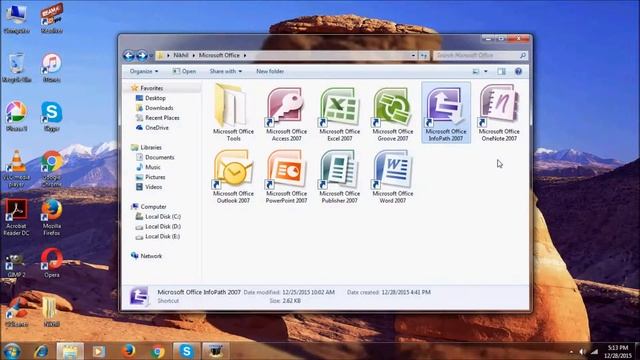Viewport: 640px width, 360px height.
Task: Select the Skype desktop icon
Action: click(51, 117)
